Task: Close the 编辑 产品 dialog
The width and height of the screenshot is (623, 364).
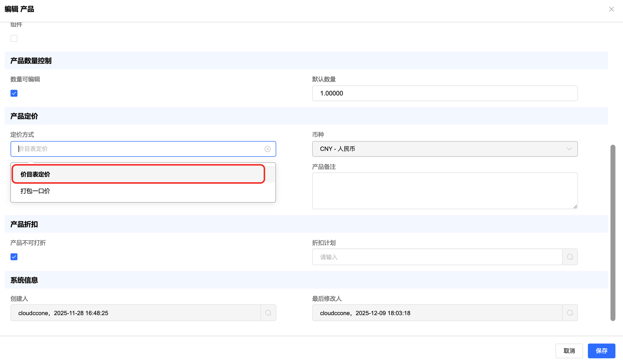Action: coord(611,9)
